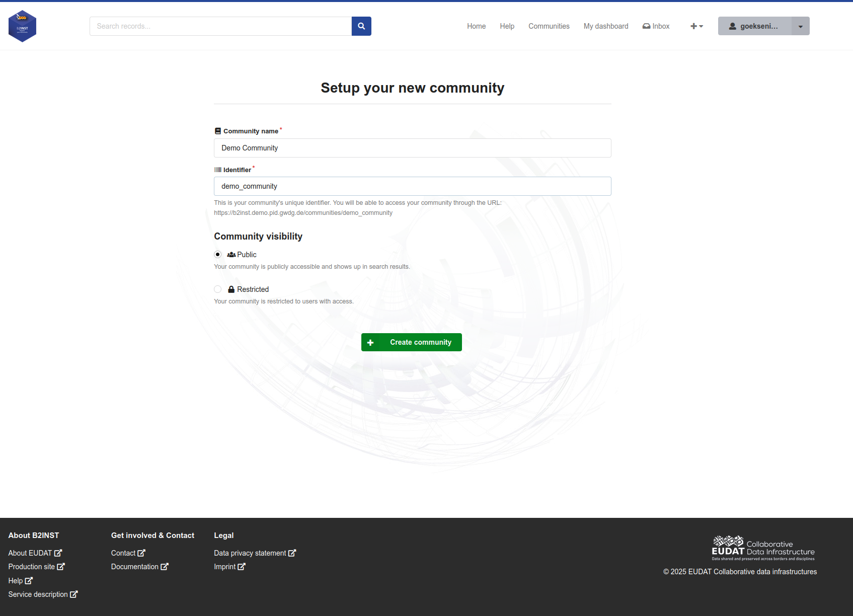The width and height of the screenshot is (853, 616).
Task: Open the Documentation footer link
Action: click(x=140, y=567)
